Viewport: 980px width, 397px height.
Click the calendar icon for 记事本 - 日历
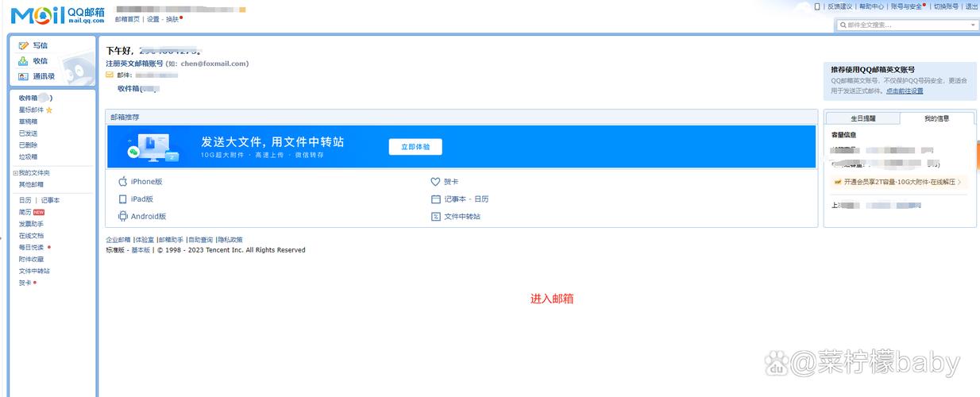click(x=435, y=199)
